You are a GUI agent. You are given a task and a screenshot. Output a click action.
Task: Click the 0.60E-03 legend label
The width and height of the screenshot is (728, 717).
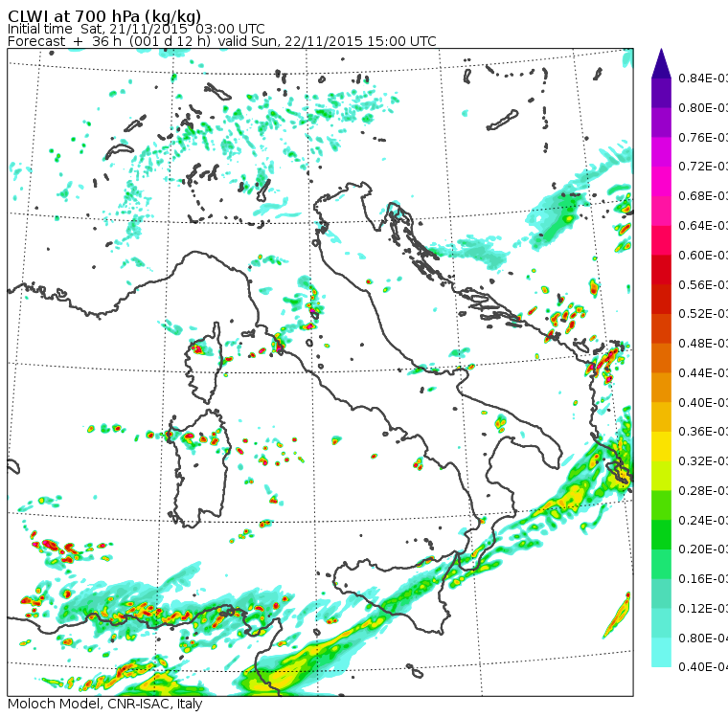(x=702, y=256)
